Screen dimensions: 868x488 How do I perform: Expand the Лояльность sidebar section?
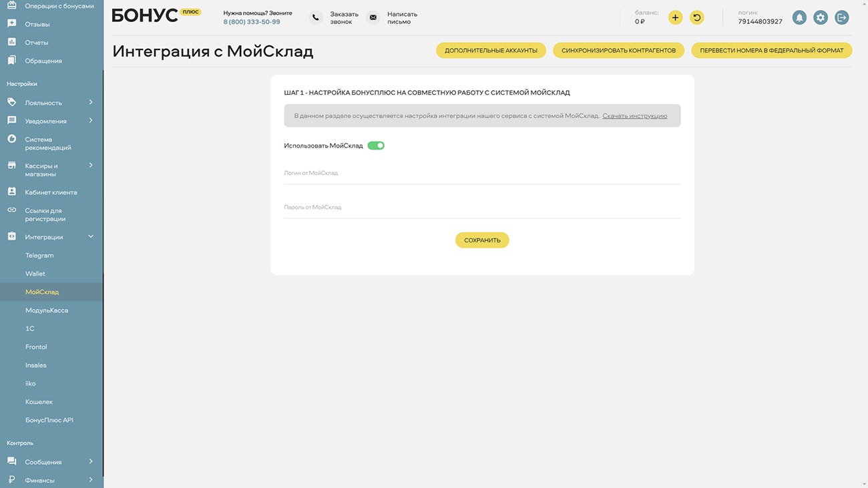point(91,103)
